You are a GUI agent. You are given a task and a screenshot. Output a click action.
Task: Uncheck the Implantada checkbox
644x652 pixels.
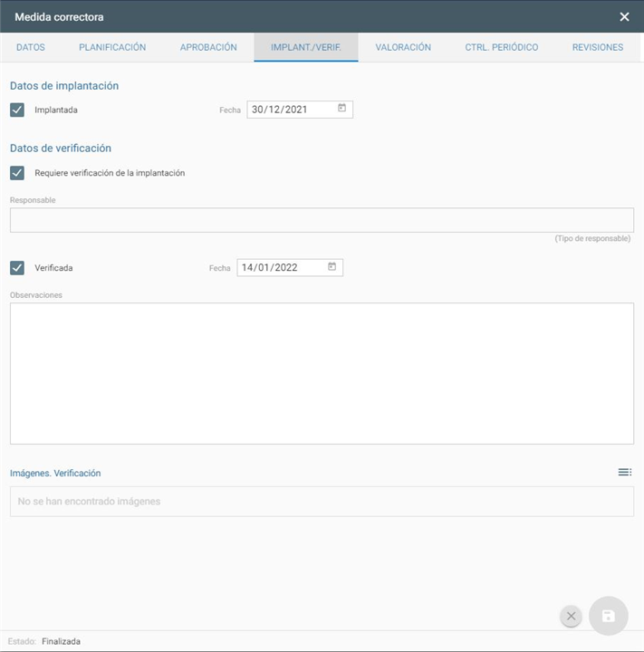(17, 110)
